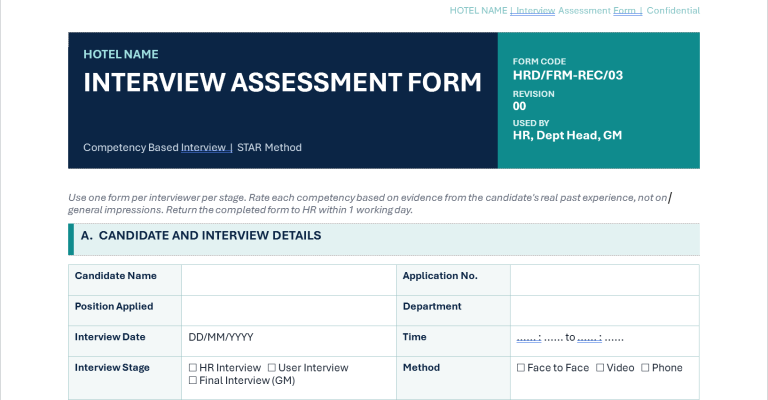This screenshot has width=768, height=400.
Task: Click the revision value 00
Action: coord(519,106)
